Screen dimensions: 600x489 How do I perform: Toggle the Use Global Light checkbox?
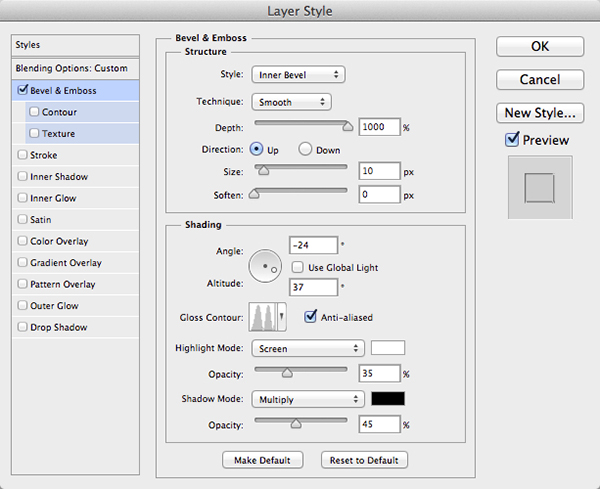click(x=298, y=268)
